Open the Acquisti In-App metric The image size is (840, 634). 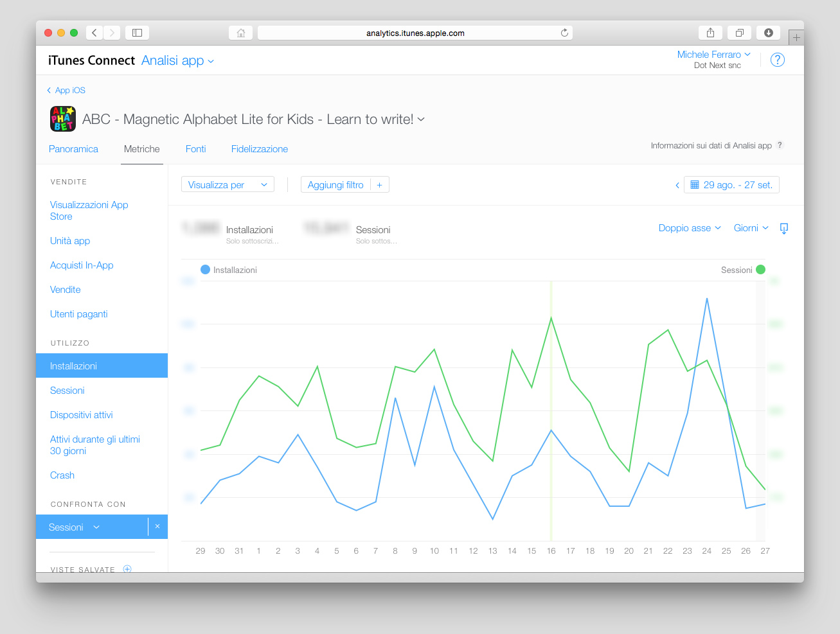tap(82, 265)
